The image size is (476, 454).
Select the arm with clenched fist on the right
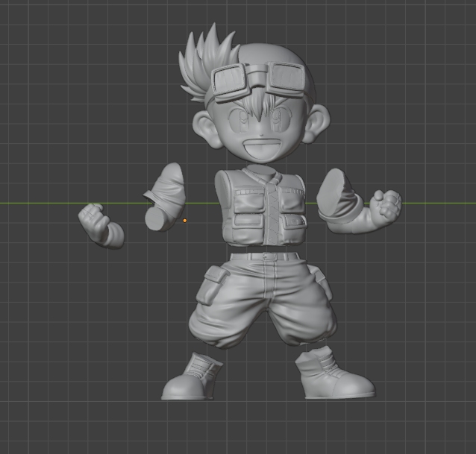click(x=358, y=203)
